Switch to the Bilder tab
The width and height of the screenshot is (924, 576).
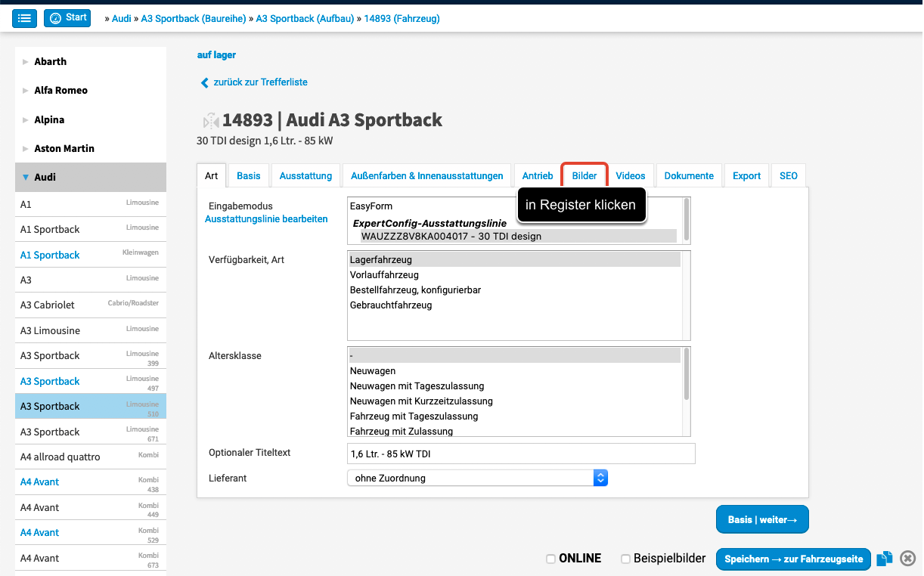click(x=584, y=175)
